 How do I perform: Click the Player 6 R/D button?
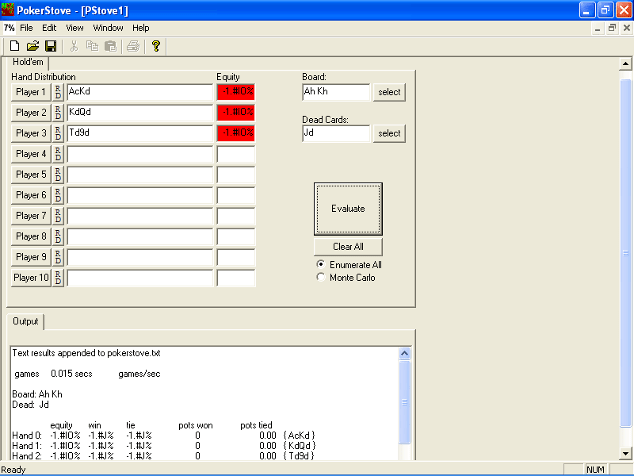(x=58, y=195)
